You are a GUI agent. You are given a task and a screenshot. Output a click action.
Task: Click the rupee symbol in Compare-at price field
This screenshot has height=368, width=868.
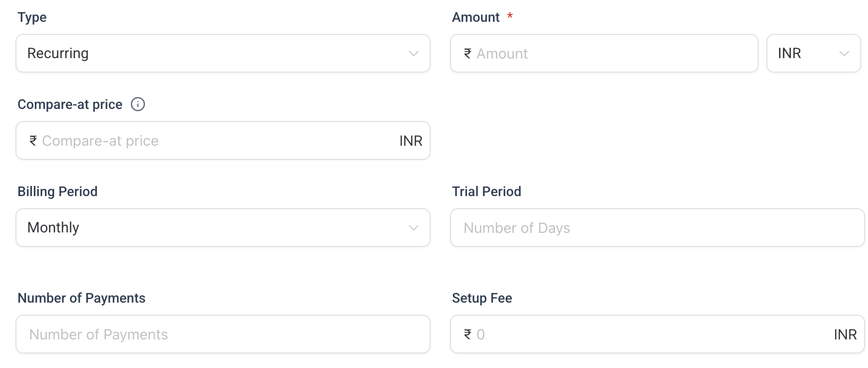(33, 140)
